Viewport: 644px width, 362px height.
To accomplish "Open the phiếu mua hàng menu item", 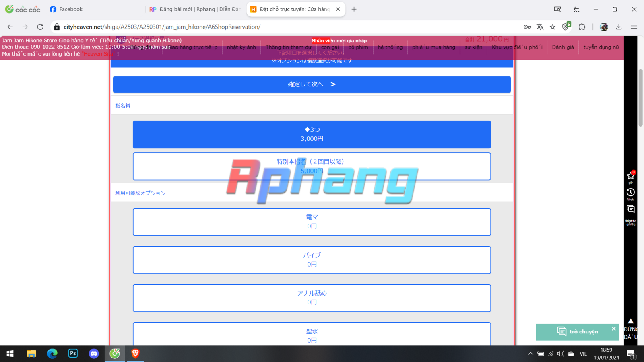I will point(433,47).
